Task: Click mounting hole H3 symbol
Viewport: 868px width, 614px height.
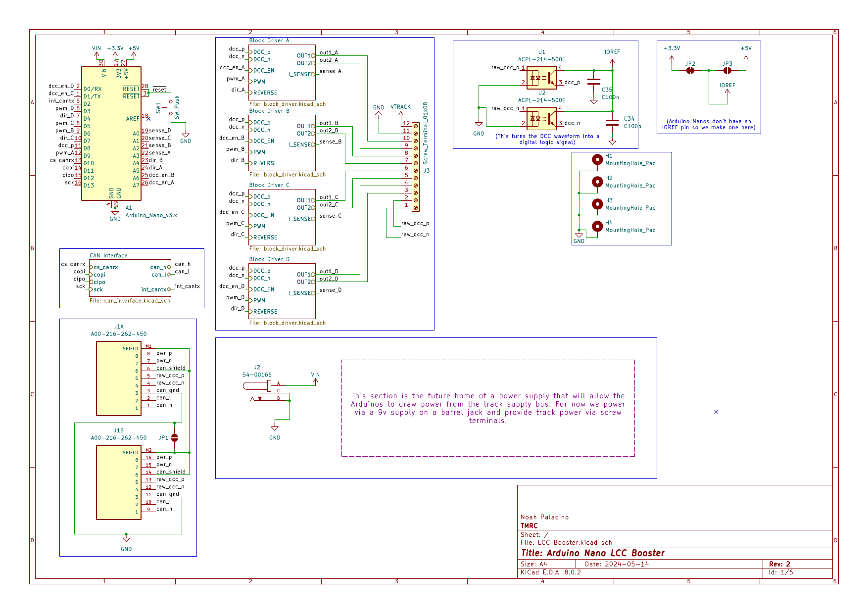Action: tap(598, 204)
